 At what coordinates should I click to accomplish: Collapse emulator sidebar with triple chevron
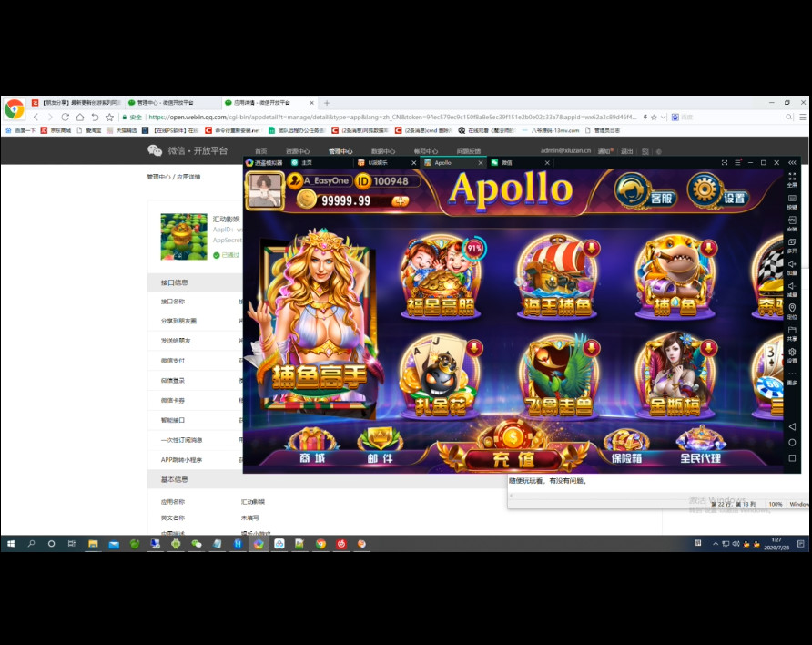[792, 163]
